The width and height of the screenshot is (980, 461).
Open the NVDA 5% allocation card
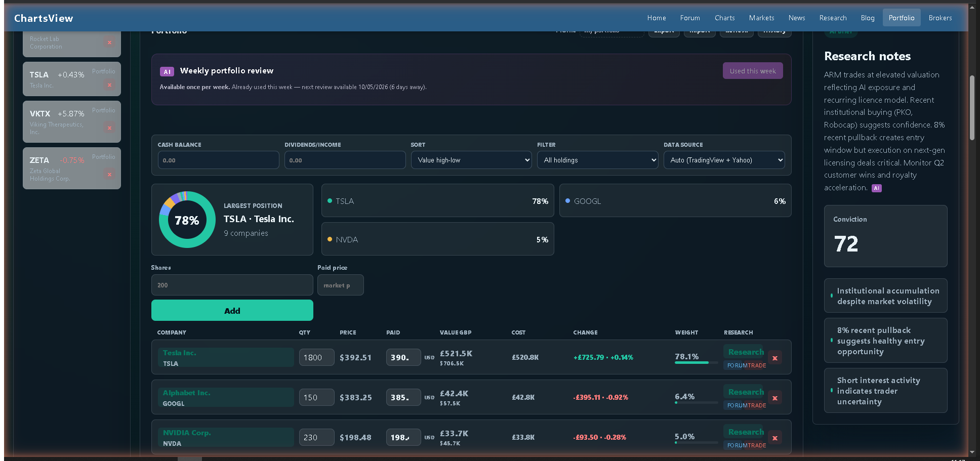438,239
